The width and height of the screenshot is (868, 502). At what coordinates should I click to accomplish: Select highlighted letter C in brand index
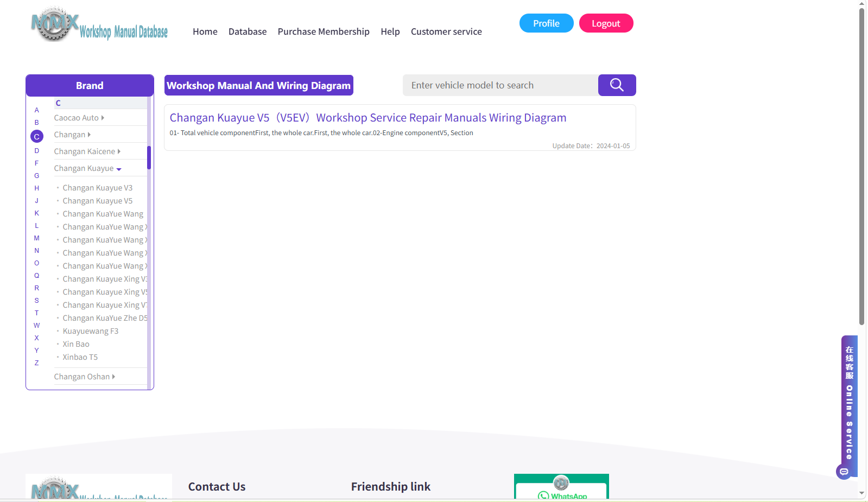[x=37, y=136]
